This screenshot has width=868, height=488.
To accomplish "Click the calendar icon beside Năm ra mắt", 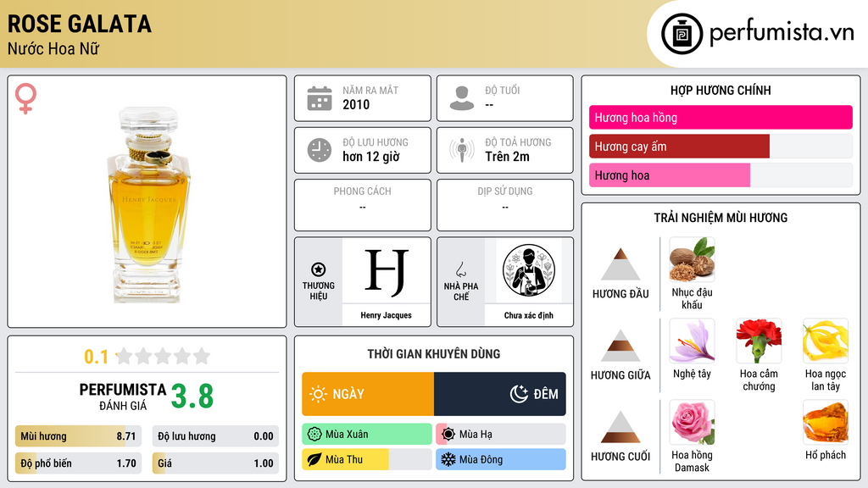I will (x=320, y=98).
